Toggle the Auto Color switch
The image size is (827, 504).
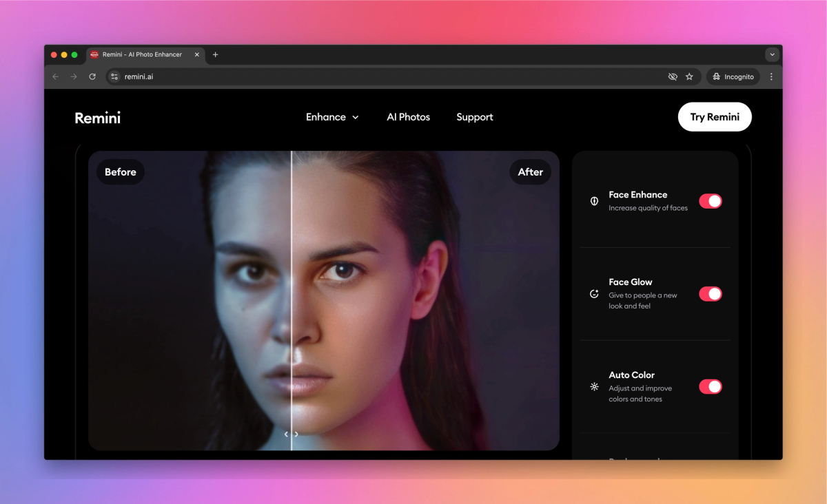point(711,387)
